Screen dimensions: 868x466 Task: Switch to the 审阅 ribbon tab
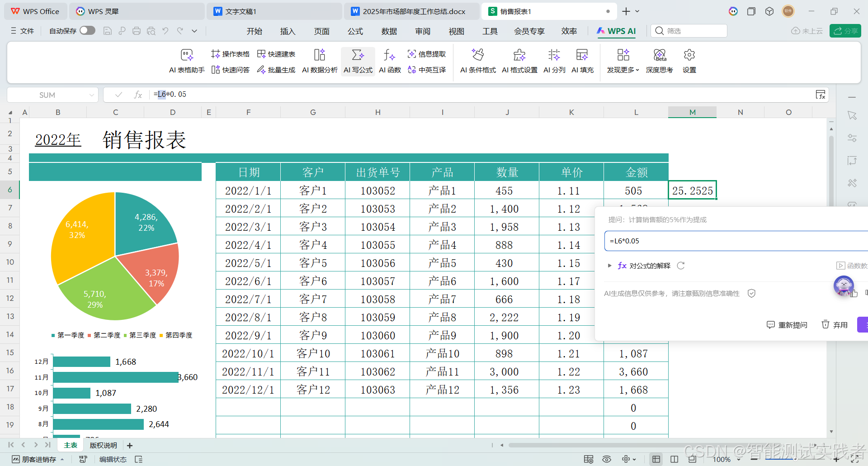[x=423, y=31]
